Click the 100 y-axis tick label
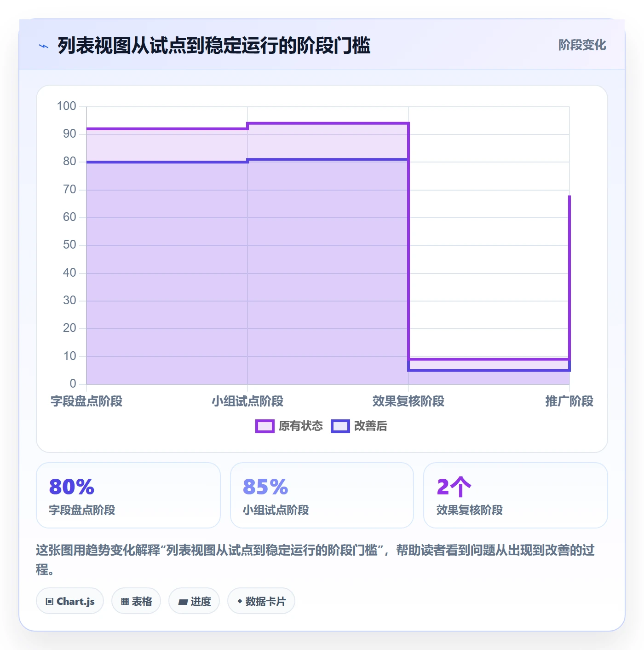 66,106
